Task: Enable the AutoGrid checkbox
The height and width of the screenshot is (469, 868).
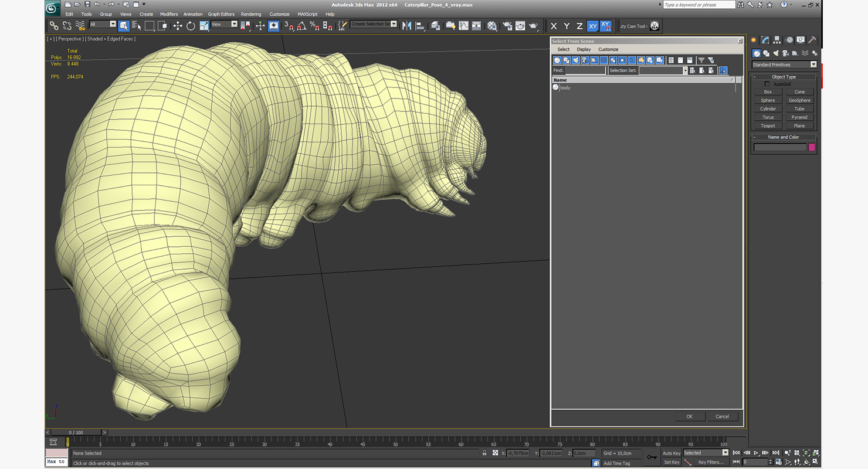Action: [x=767, y=84]
